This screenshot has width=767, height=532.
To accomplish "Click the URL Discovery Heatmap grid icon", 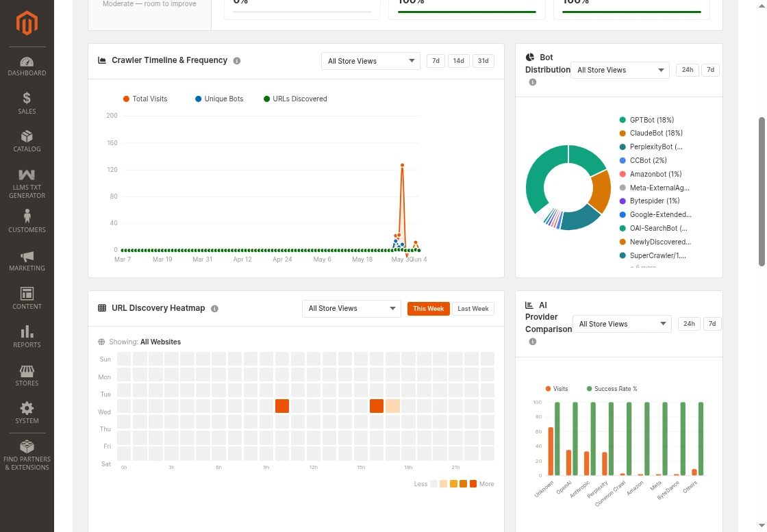I will coord(102,308).
